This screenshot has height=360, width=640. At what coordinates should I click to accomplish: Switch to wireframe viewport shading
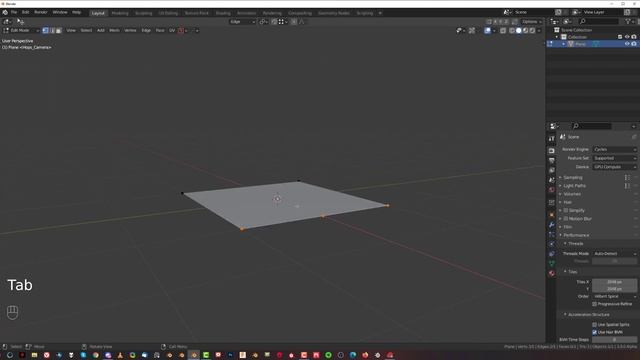click(x=512, y=30)
